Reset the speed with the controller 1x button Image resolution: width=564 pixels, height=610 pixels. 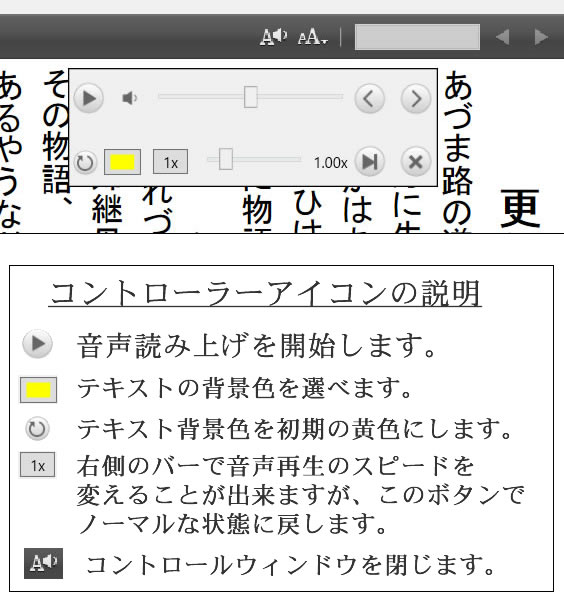tap(170, 162)
